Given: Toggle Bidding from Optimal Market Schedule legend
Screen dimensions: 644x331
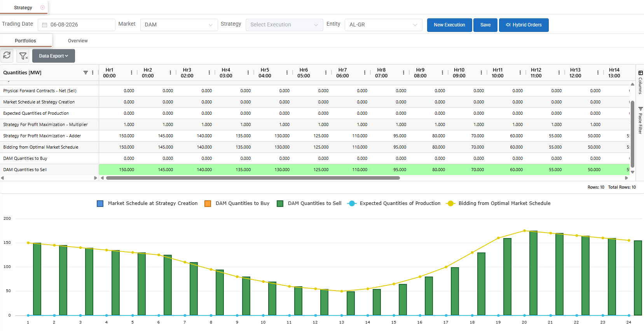Looking at the screenshot, I should [x=499, y=203].
